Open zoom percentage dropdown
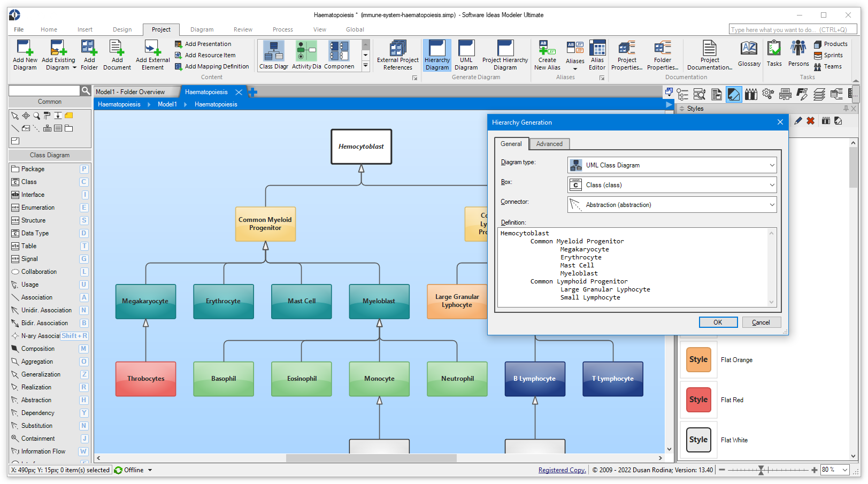The width and height of the screenshot is (868, 484). [845, 470]
